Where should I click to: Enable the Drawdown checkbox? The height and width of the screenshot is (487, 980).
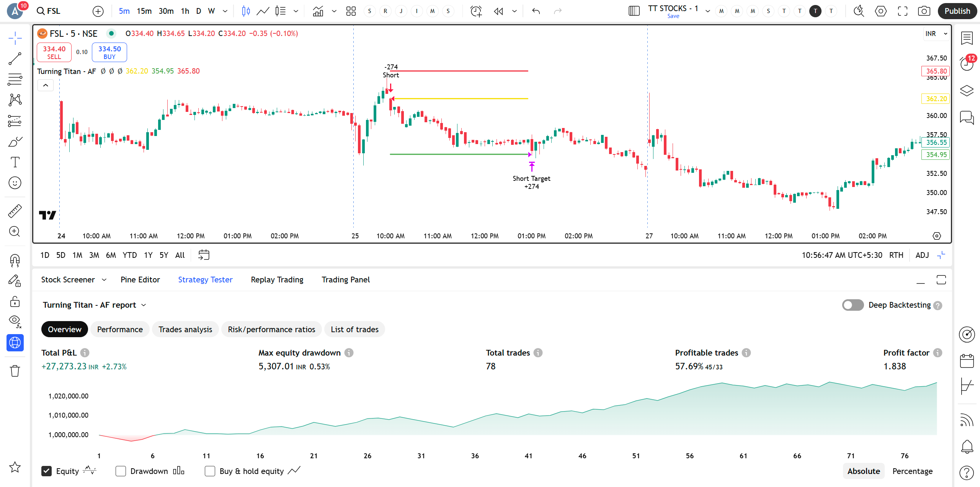pos(121,471)
